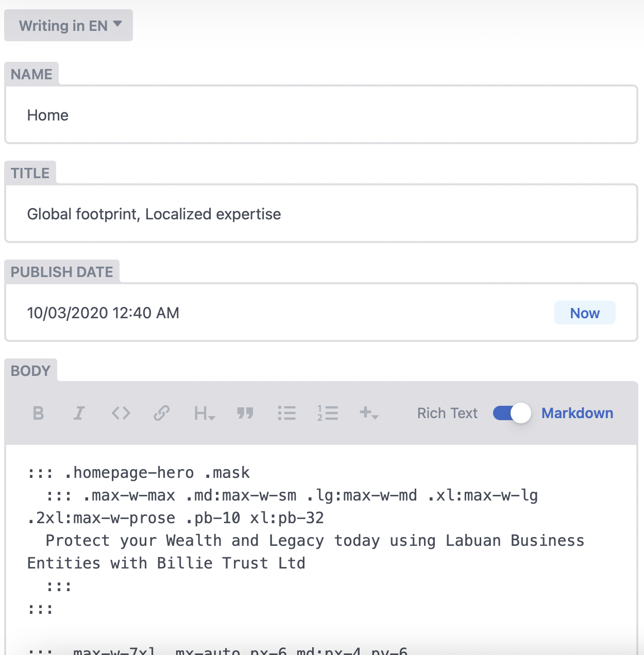Toggle bold formatting in body toolbar
Image resolution: width=644 pixels, height=655 pixels.
point(38,413)
